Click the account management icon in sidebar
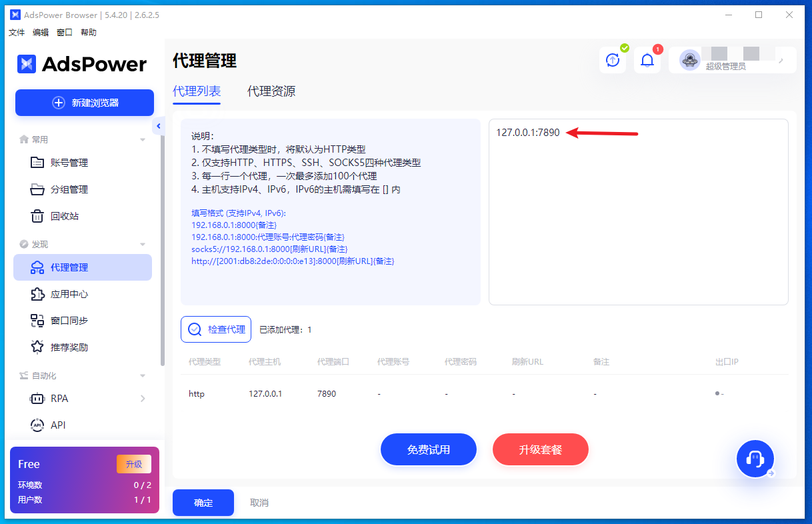 (x=38, y=163)
